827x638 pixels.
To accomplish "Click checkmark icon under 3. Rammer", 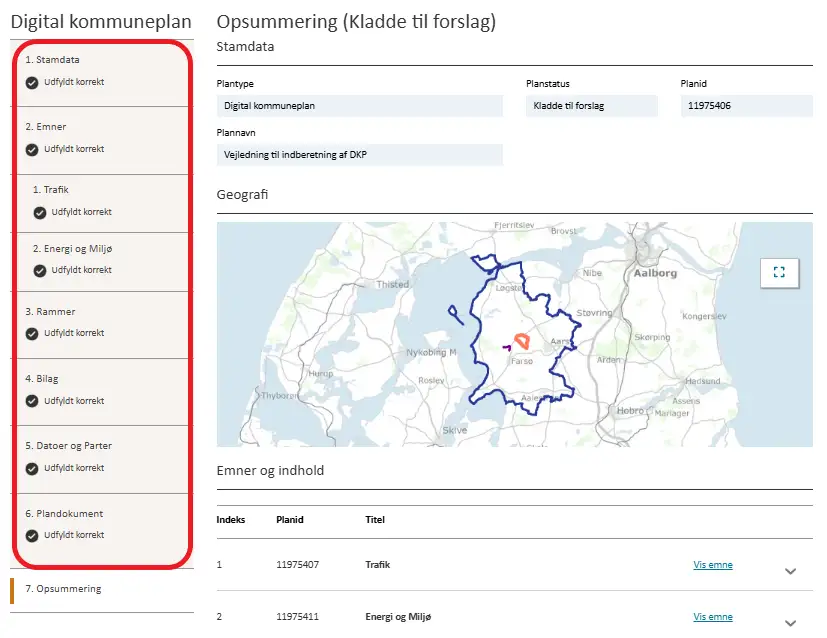I will [32, 333].
